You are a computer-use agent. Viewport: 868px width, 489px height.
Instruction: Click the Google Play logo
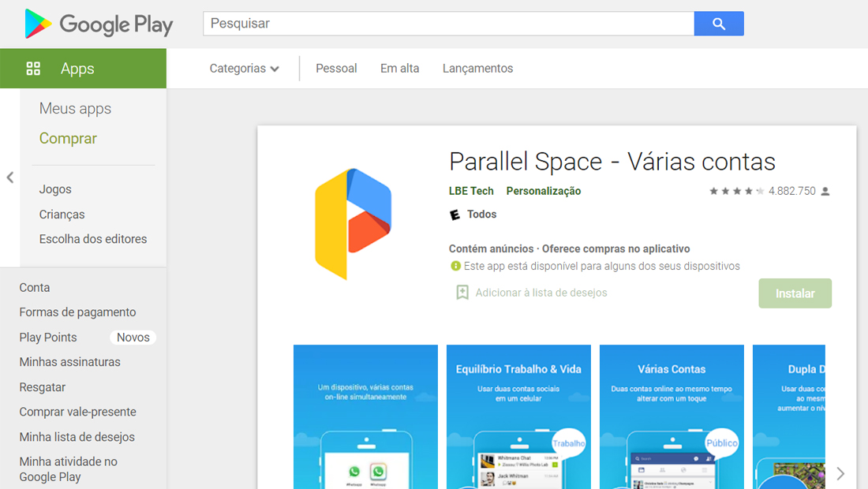pyautogui.click(x=99, y=24)
